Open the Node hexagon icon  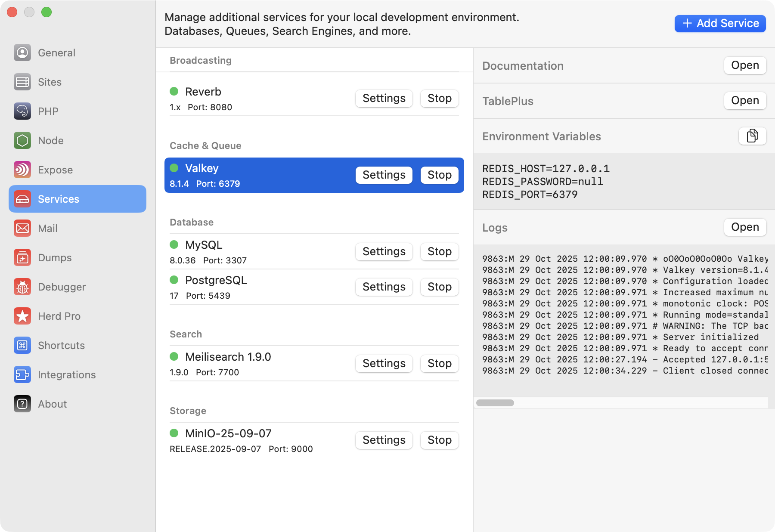[22, 140]
